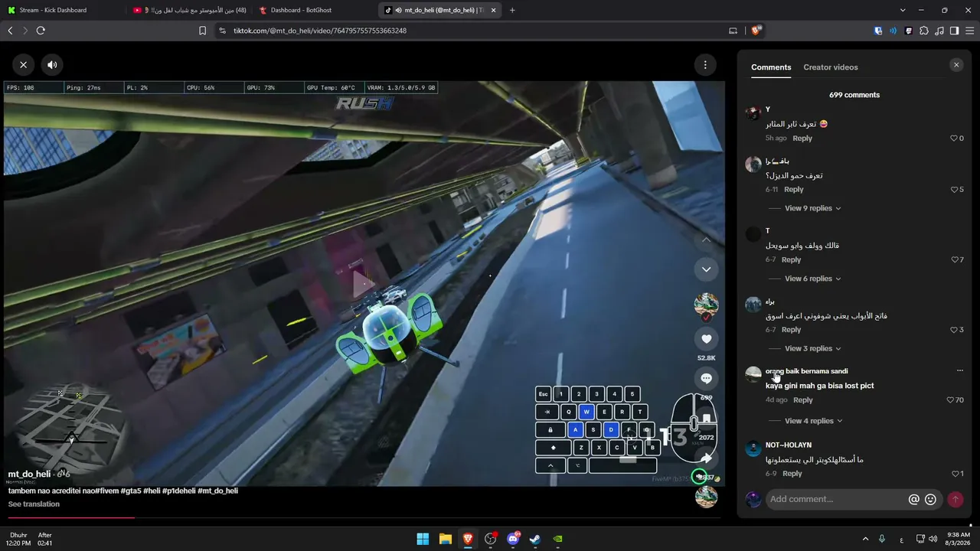
Task: Open the emoji picker in comment box
Action: point(930,499)
